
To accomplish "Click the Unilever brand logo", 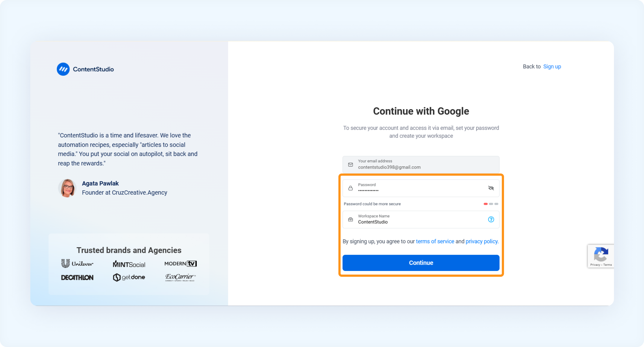I will point(77,264).
